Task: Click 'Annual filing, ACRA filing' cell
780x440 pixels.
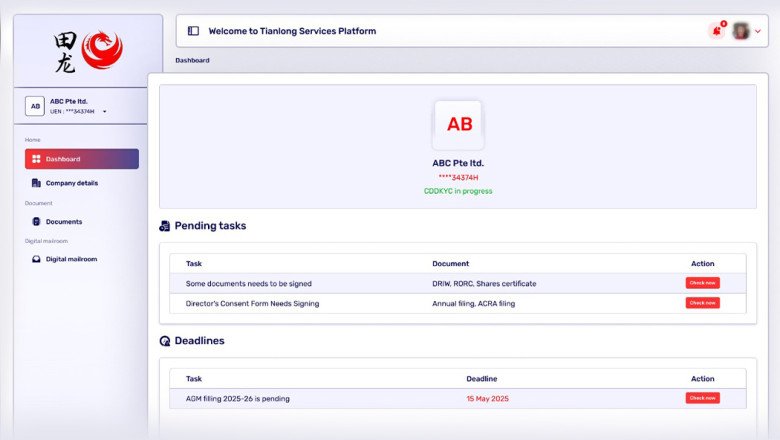Action: tap(474, 304)
